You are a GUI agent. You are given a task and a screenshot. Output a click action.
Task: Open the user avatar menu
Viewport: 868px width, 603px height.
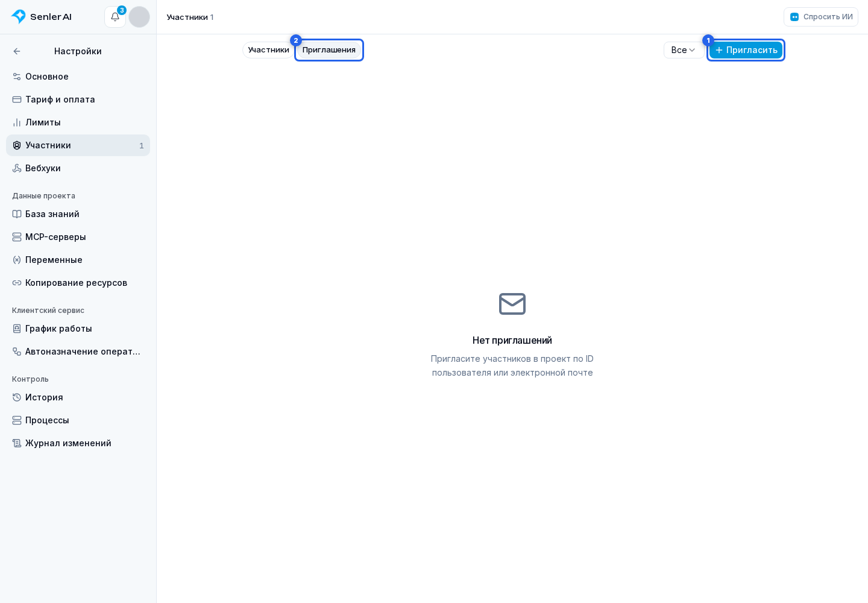(x=139, y=17)
